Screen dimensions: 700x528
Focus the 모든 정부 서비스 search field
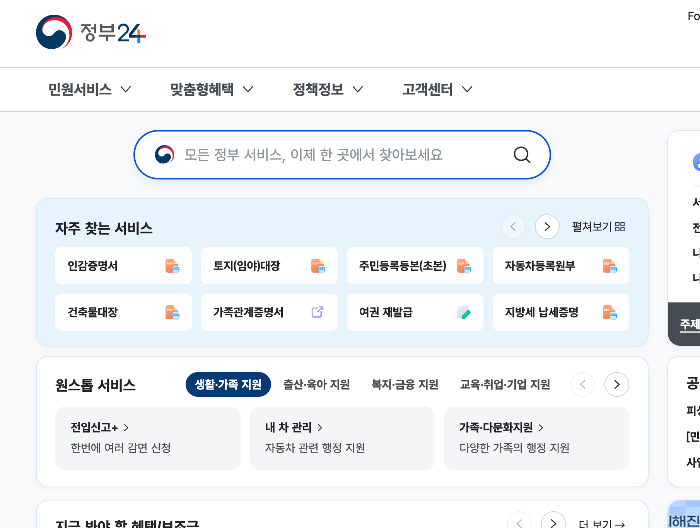pyautogui.click(x=342, y=155)
